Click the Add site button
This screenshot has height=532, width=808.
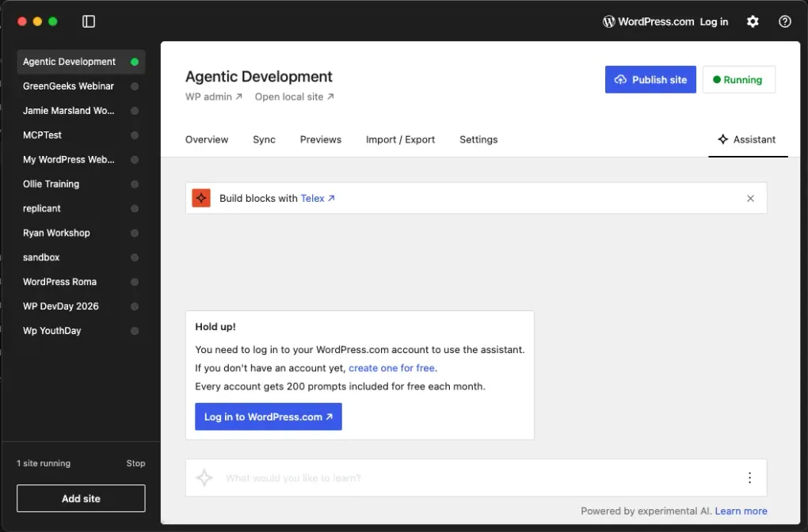click(x=81, y=498)
